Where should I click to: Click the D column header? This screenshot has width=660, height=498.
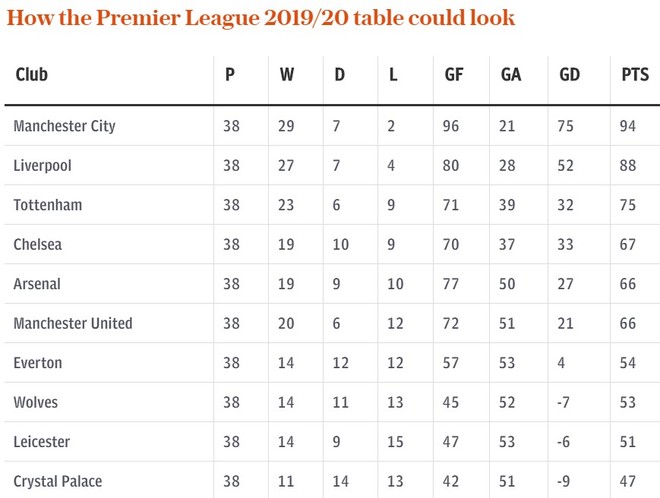click(x=339, y=75)
